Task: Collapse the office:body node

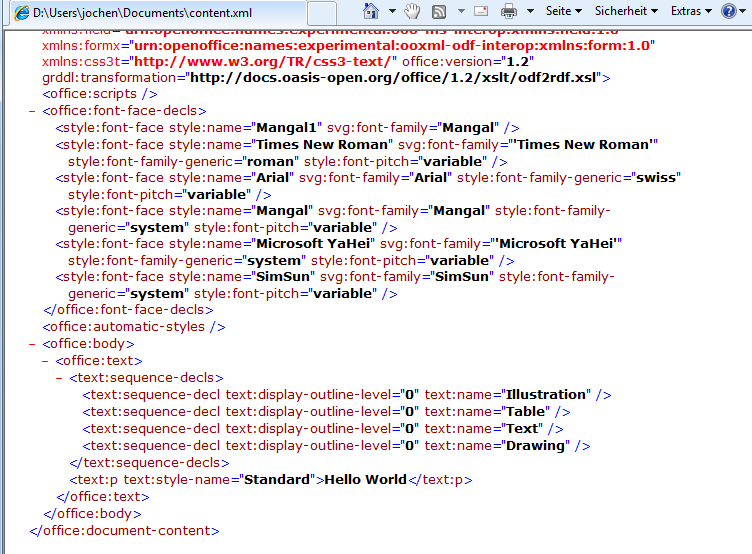Action: (33, 343)
